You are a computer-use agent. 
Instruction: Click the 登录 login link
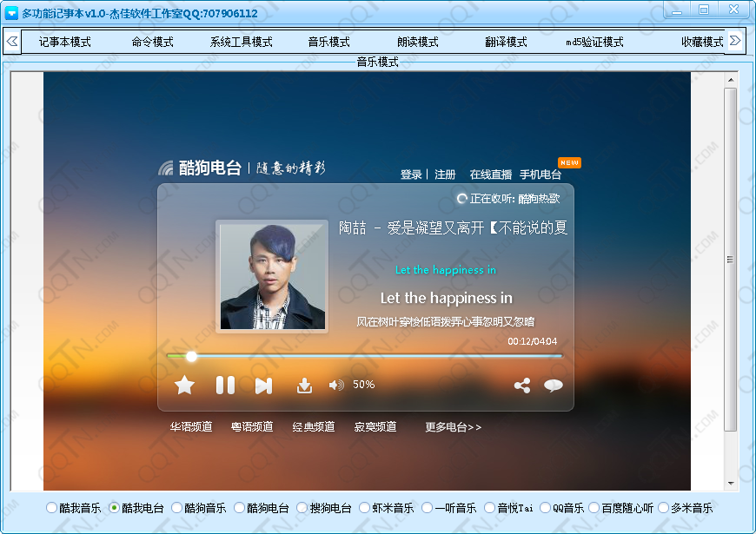[x=411, y=175]
